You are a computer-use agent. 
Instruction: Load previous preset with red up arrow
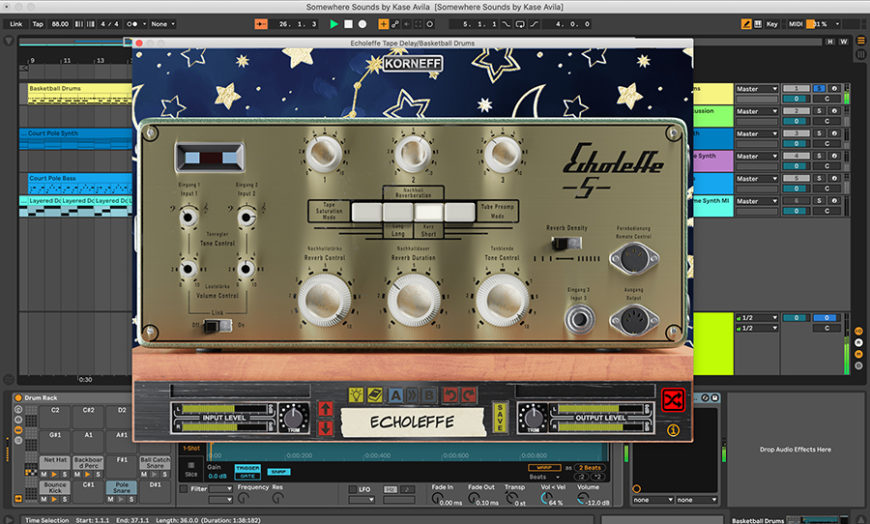pos(325,409)
